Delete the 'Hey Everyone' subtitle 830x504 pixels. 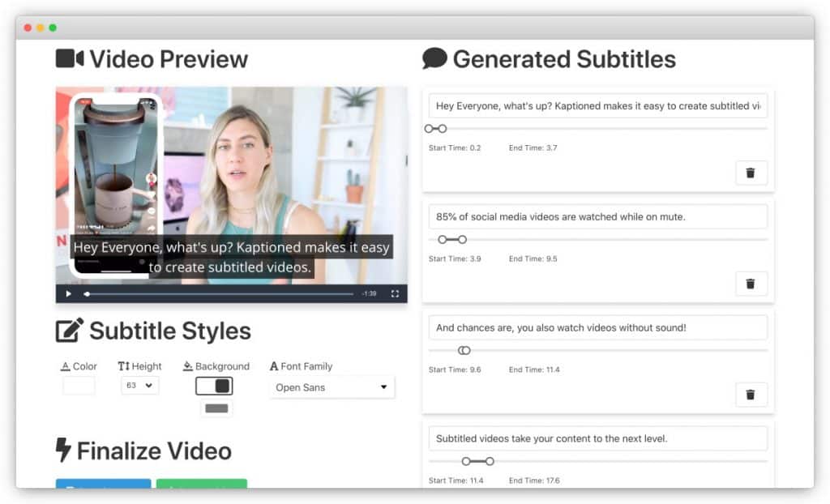[751, 173]
